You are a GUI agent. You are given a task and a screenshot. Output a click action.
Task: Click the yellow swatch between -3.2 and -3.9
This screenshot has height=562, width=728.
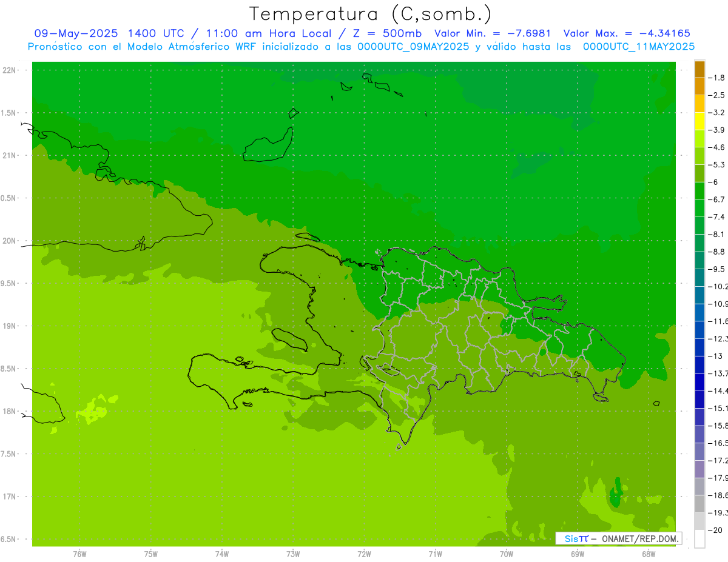[700, 121]
